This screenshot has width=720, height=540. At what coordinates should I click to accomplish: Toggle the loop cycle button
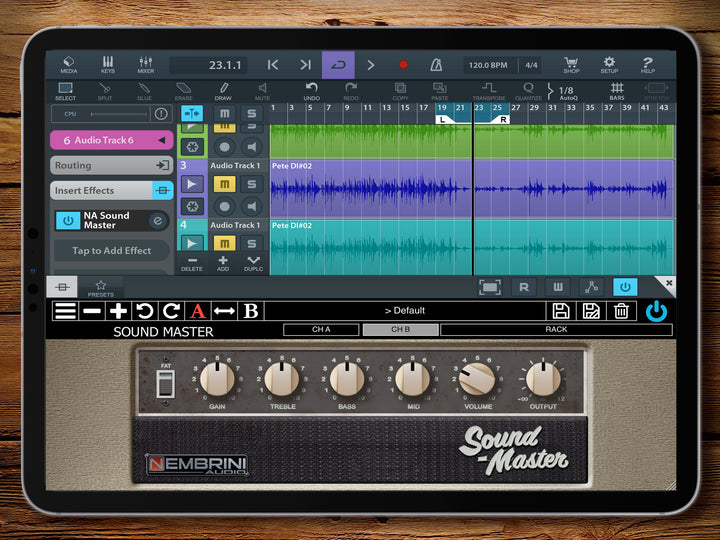(x=338, y=65)
